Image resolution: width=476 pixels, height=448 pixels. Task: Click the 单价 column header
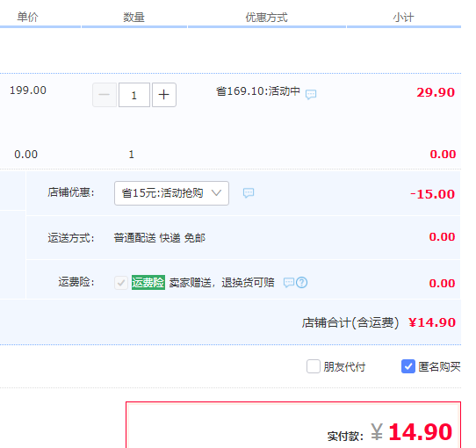(x=27, y=17)
